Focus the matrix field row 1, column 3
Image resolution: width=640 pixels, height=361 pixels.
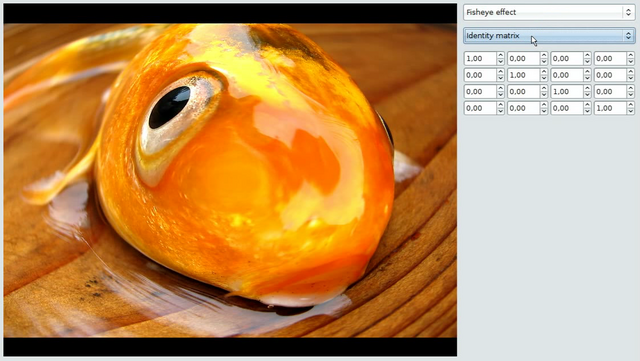(x=567, y=58)
